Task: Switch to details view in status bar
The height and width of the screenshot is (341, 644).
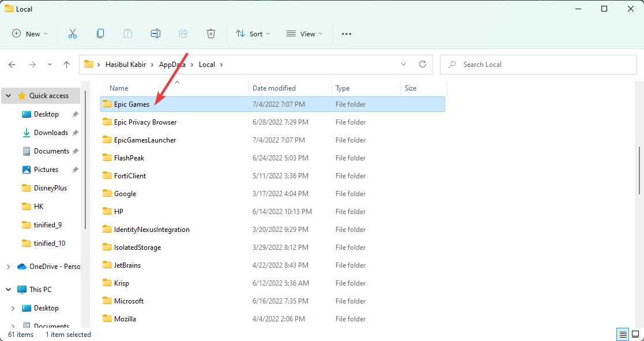Action: [x=623, y=334]
